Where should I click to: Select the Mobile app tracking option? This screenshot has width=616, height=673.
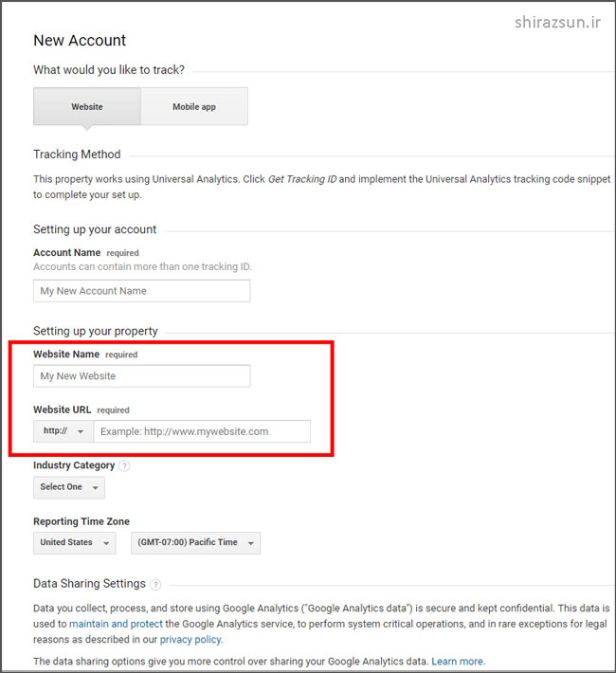pos(194,107)
